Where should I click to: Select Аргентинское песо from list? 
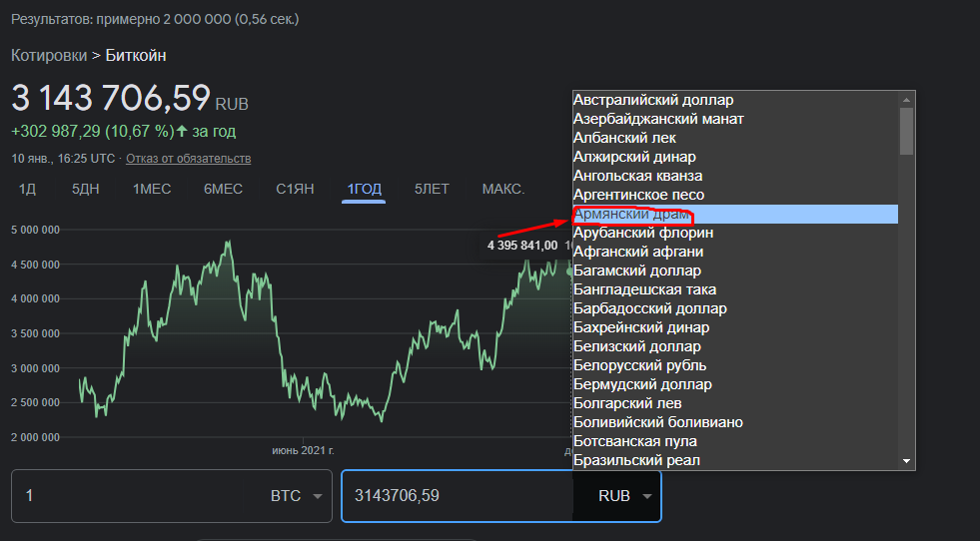click(735, 195)
